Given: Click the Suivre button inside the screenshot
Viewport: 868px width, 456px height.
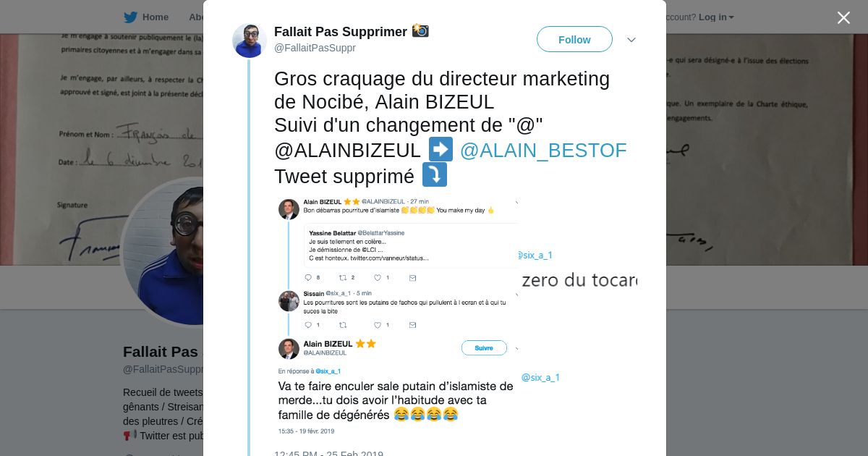Looking at the screenshot, I should (484, 348).
